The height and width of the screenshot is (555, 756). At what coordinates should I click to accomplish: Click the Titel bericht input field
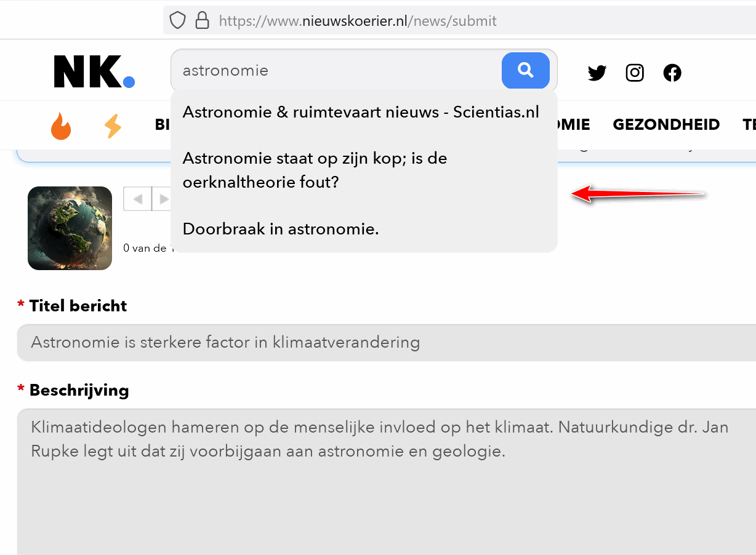tap(387, 342)
